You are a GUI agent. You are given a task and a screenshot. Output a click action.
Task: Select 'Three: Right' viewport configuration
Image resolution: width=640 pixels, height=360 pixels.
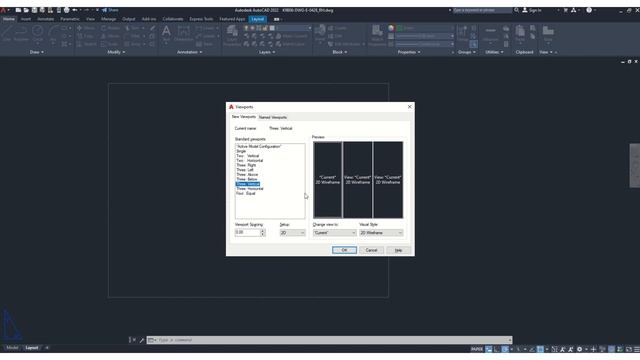246,165
